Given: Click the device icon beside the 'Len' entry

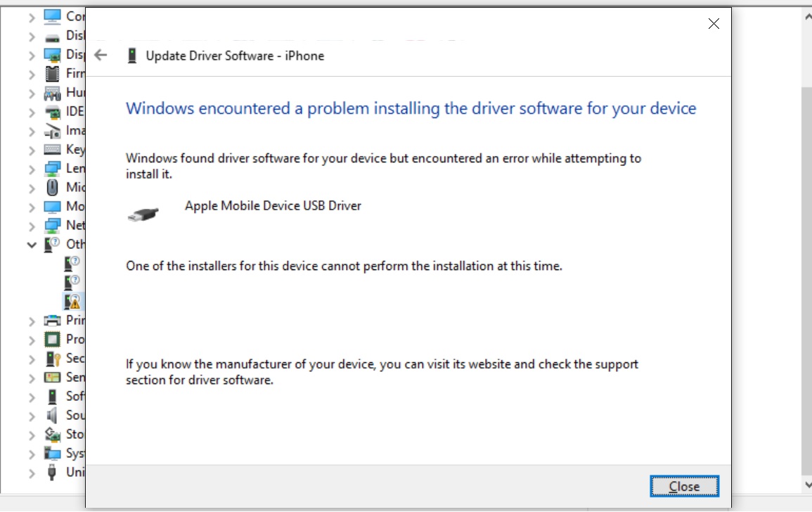Looking at the screenshot, I should coord(52,168).
